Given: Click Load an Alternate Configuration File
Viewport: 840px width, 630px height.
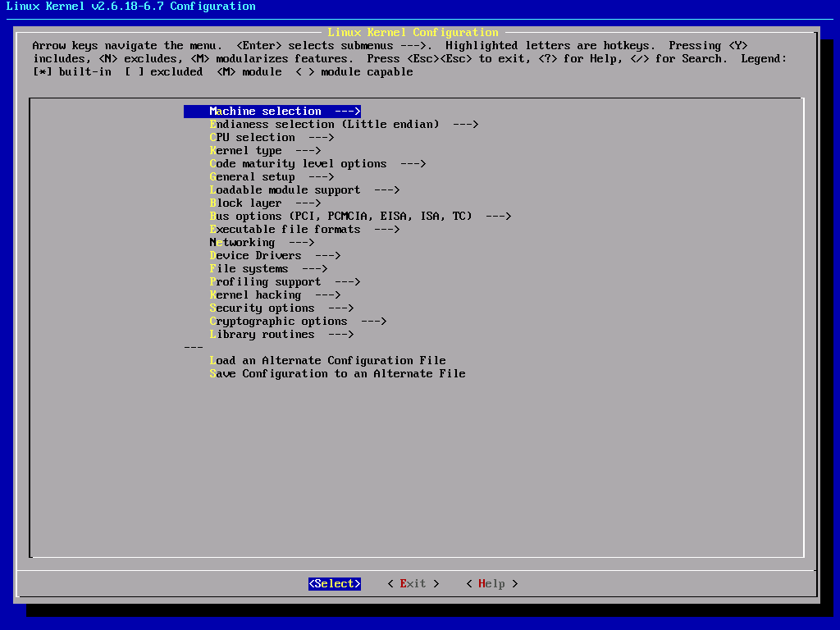Looking at the screenshot, I should 327,361.
